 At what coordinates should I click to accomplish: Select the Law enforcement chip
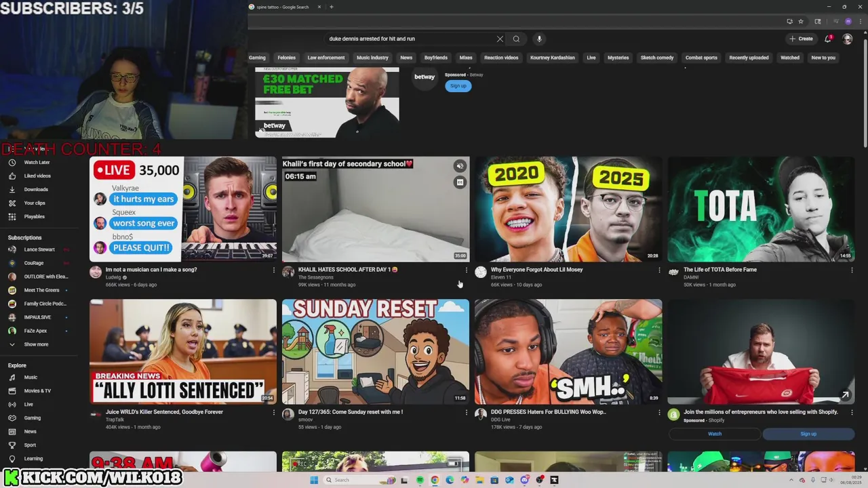point(326,58)
